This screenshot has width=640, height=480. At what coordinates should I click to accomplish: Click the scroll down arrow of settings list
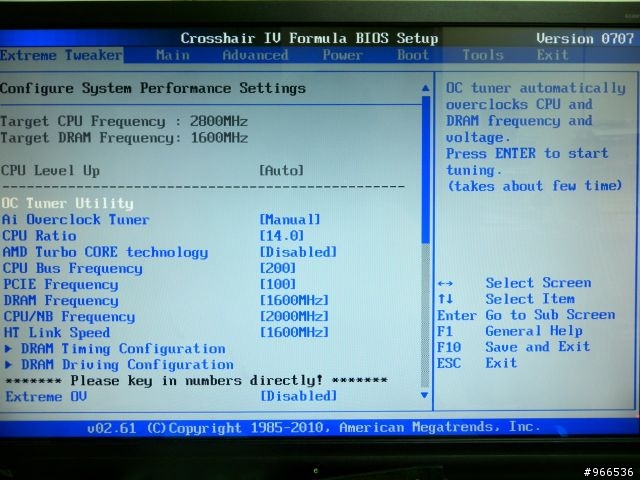click(424, 395)
